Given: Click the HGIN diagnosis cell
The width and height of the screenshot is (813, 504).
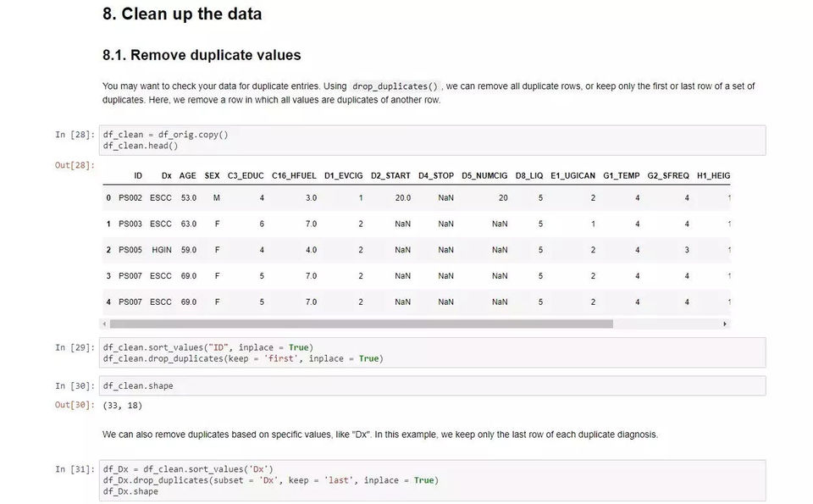Looking at the screenshot, I should click(x=162, y=250).
